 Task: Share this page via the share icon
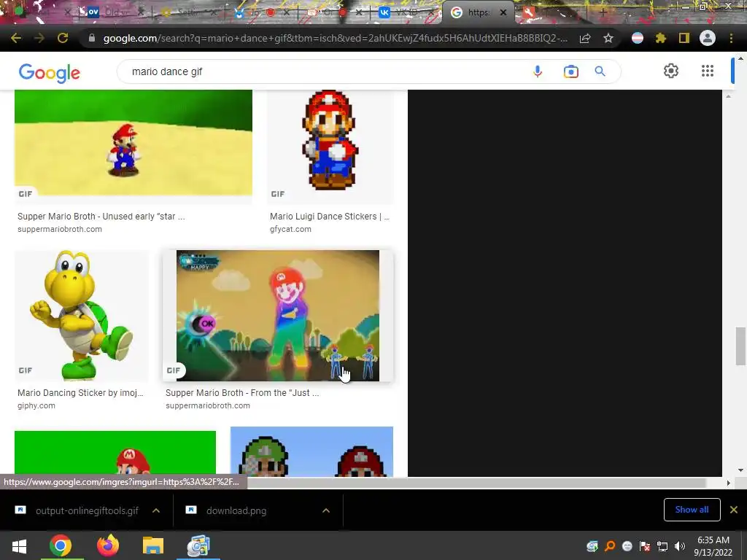point(585,38)
